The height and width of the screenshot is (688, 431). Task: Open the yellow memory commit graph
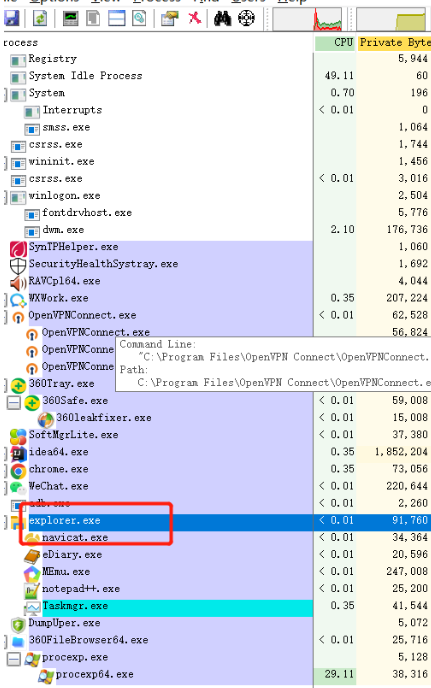coord(391,19)
